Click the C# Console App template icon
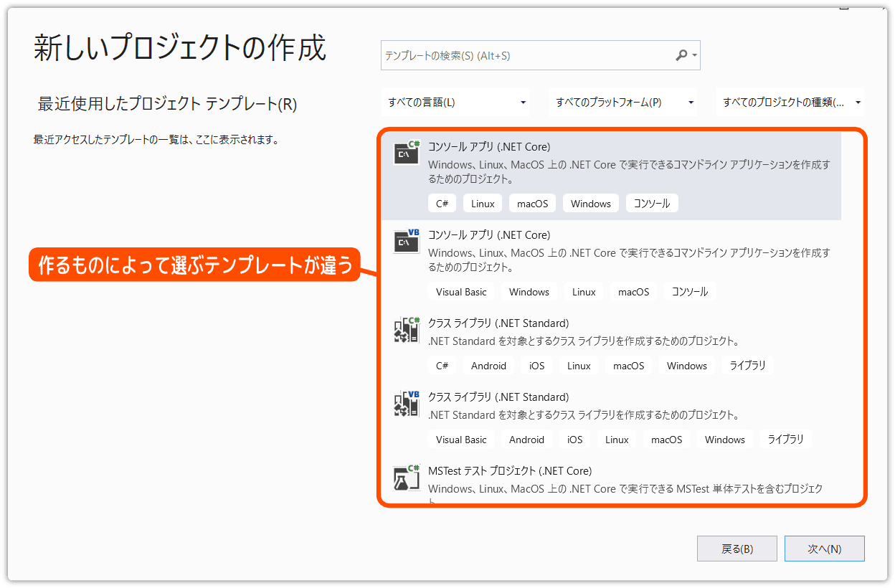Screen dimensions: 895x588 pyautogui.click(x=407, y=153)
